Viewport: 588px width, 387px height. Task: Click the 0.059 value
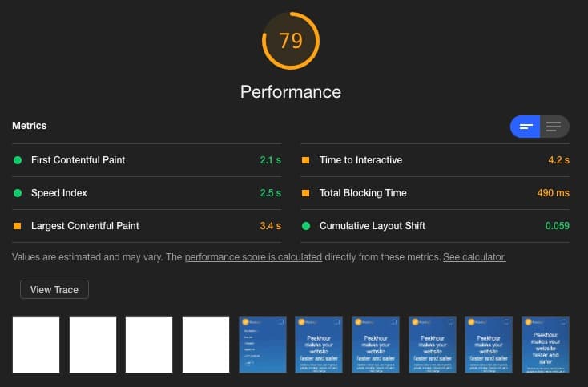pyautogui.click(x=558, y=226)
